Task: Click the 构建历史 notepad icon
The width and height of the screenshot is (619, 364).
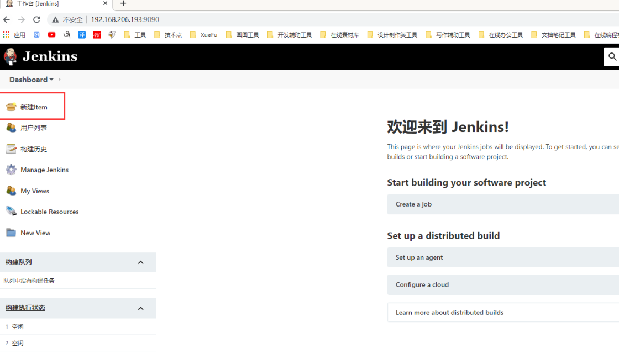Action: [x=11, y=149]
